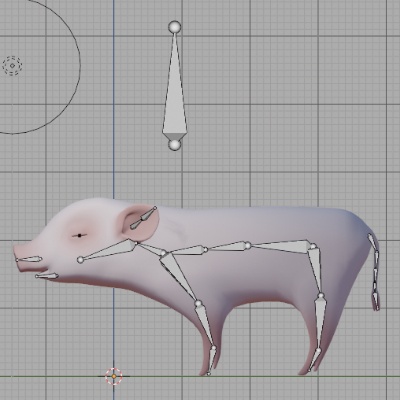Click the pig's eye
This screenshot has height=400, width=400.
pos(80,235)
